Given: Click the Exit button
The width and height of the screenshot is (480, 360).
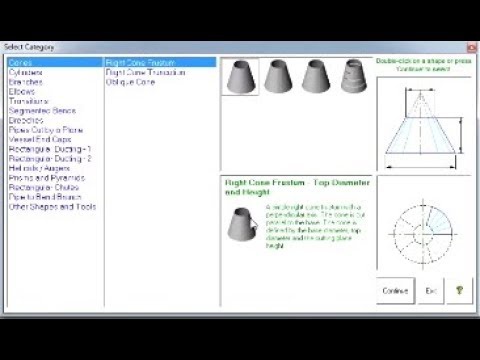Looking at the screenshot, I should [431, 291].
